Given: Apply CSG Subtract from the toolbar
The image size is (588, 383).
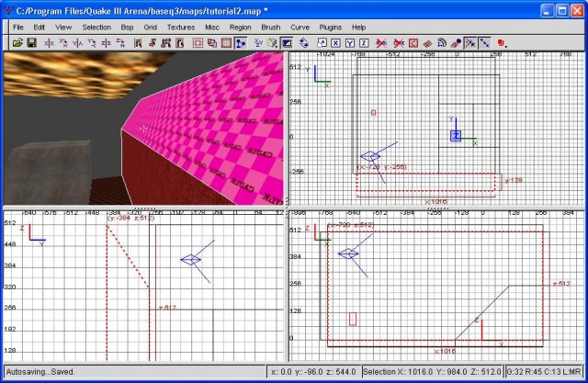Looking at the screenshot, I should [x=198, y=43].
